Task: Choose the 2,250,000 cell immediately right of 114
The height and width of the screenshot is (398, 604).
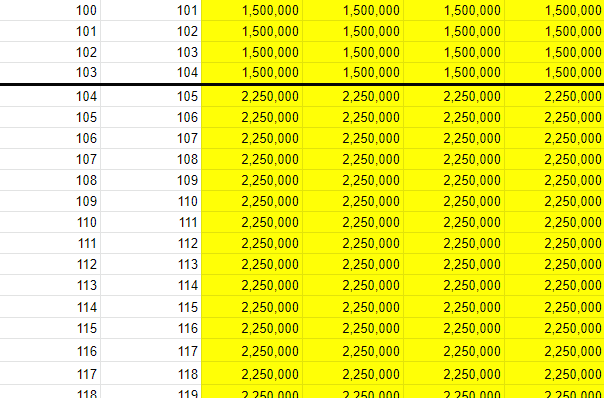Action: pyautogui.click(x=252, y=285)
